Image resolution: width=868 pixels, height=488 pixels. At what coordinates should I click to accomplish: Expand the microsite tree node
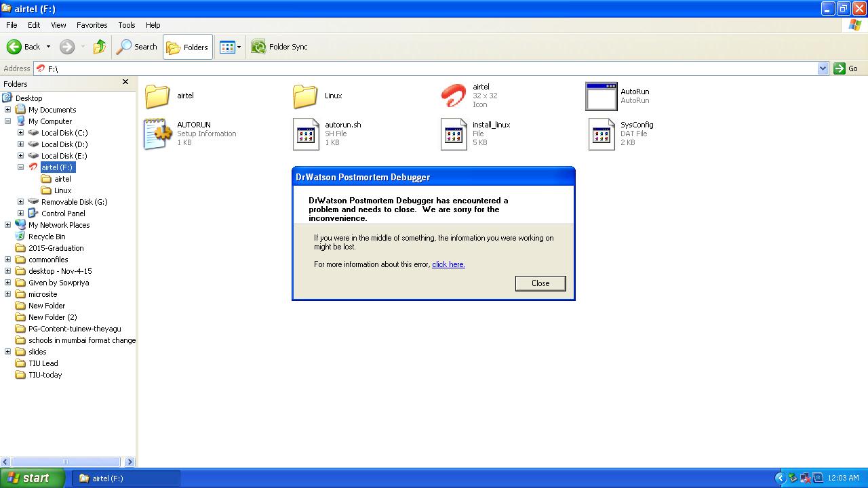[x=7, y=294]
